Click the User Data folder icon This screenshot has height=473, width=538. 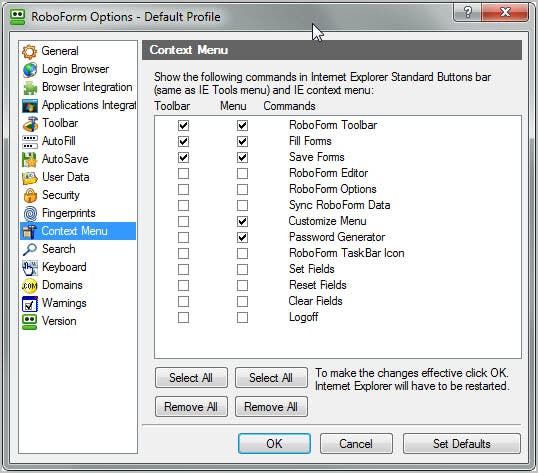[x=30, y=178]
